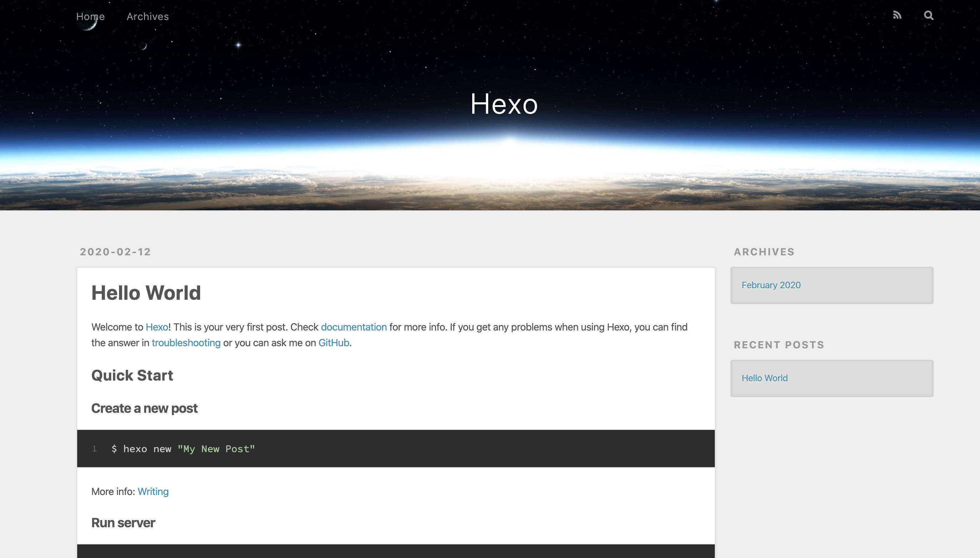Click the Create a new post heading

click(x=144, y=408)
